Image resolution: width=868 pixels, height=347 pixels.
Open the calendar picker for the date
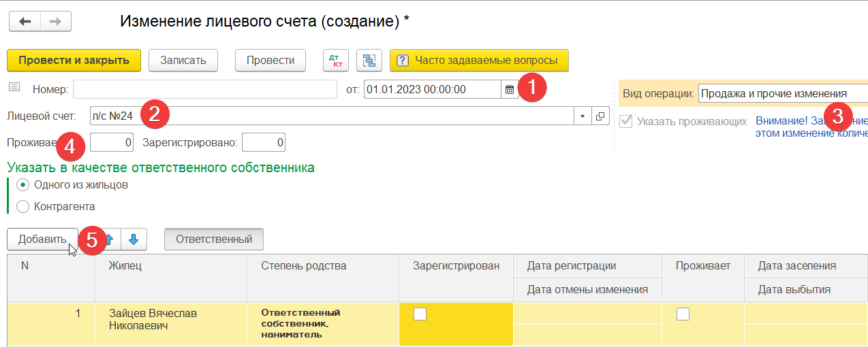(509, 90)
